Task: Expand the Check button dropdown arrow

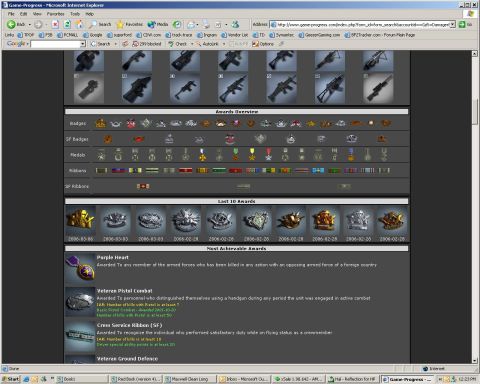Action: (192, 44)
